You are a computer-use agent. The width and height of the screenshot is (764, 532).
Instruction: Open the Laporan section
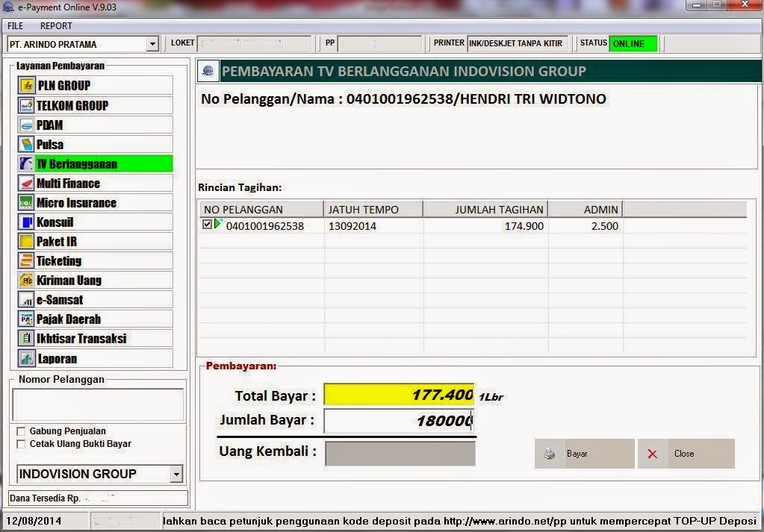coord(96,359)
